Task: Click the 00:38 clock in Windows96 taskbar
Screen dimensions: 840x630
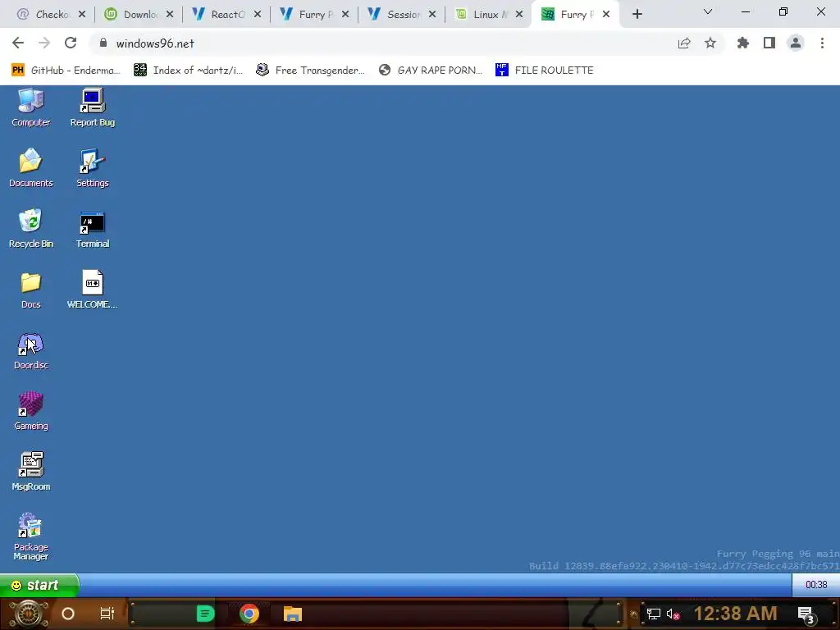Action: coord(816,585)
